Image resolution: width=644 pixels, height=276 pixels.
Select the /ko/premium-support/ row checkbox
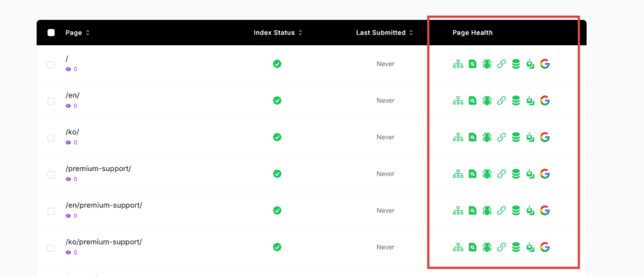(51, 248)
